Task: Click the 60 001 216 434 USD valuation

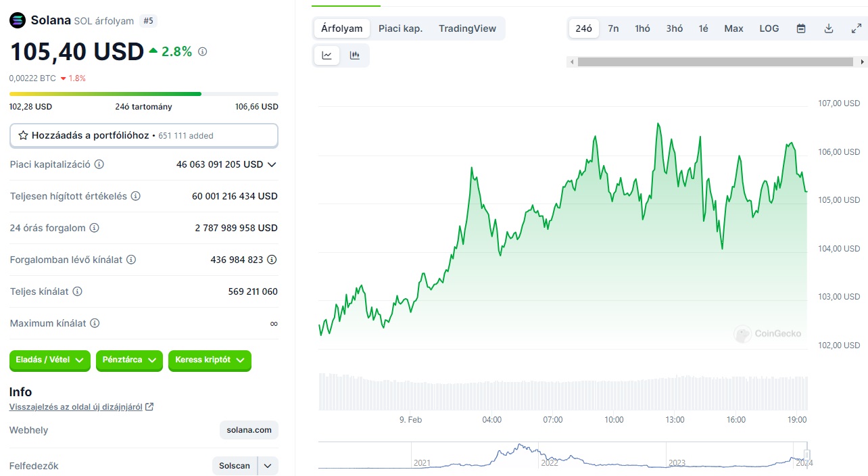Action: [235, 196]
